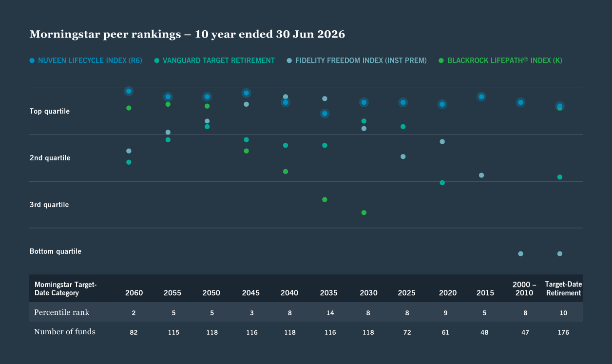
Task: Click the Number of funds row label
Action: [x=65, y=332]
